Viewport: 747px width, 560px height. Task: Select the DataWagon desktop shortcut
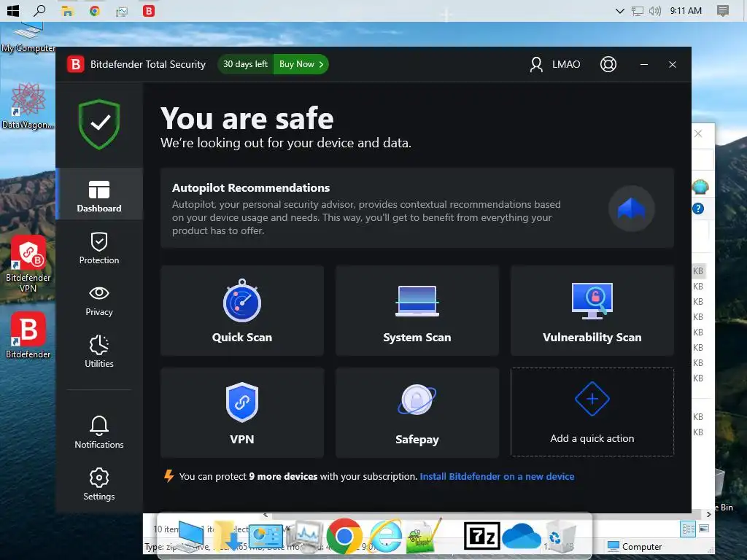point(28,106)
